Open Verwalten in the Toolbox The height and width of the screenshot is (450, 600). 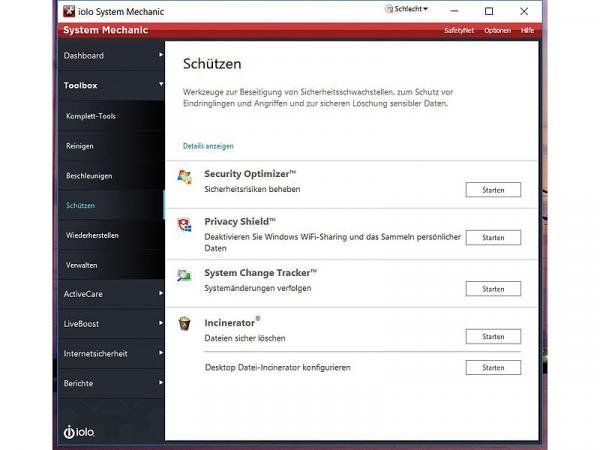pos(111,265)
